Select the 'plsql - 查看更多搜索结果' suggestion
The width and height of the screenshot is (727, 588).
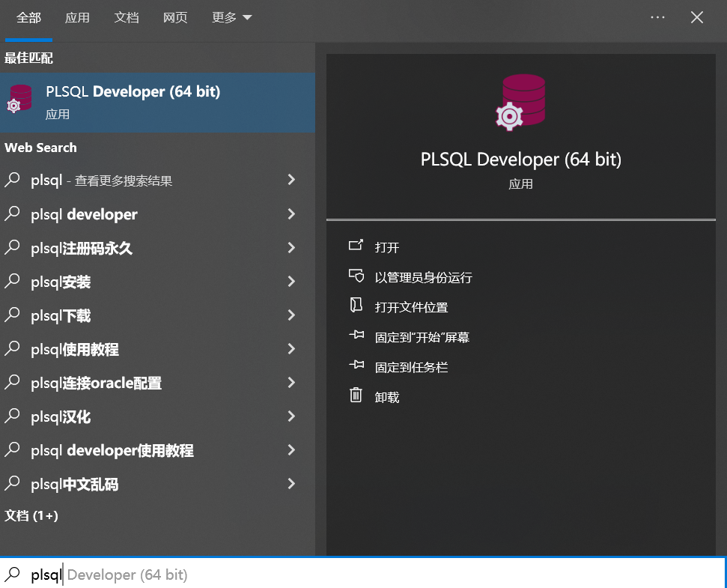pos(158,180)
